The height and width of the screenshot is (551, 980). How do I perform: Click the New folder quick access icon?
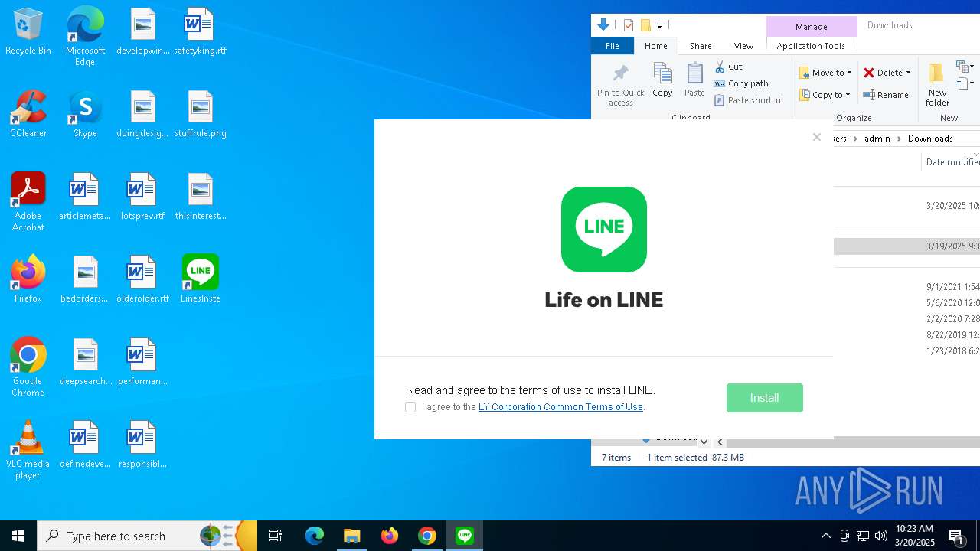(x=645, y=25)
